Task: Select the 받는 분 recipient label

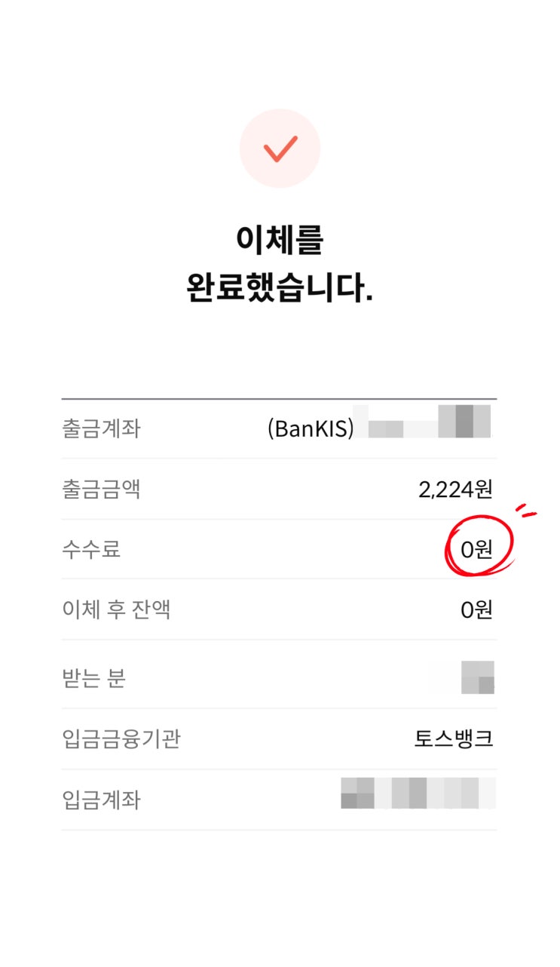Action: click(x=93, y=678)
